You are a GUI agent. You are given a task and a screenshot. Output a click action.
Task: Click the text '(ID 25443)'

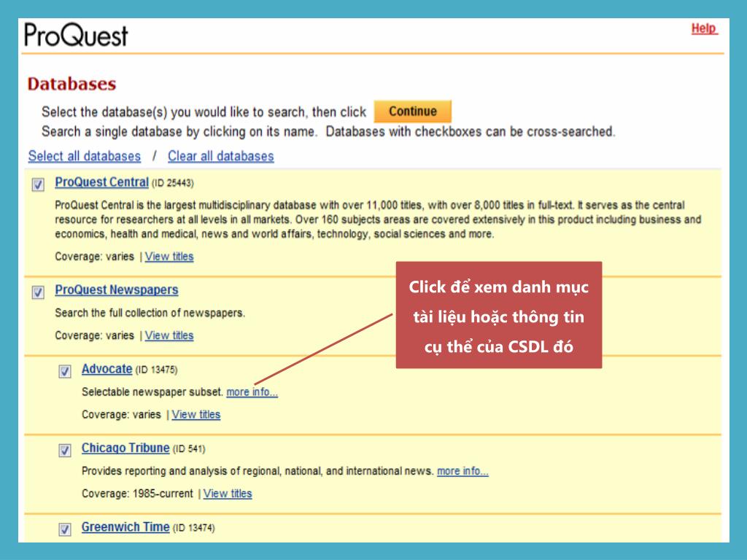[x=172, y=183]
